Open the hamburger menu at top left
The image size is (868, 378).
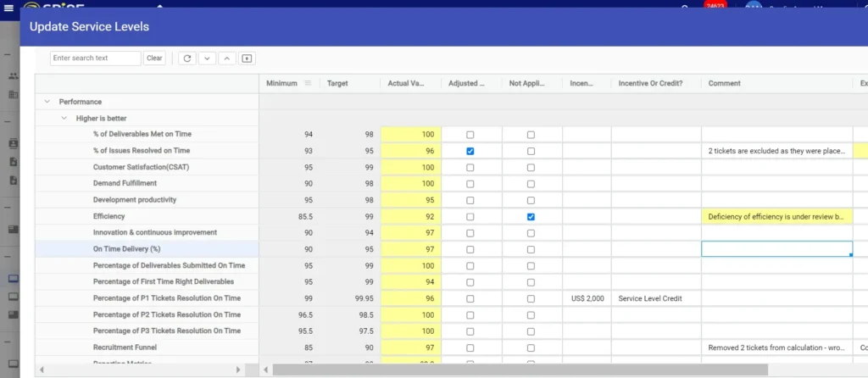[x=8, y=8]
